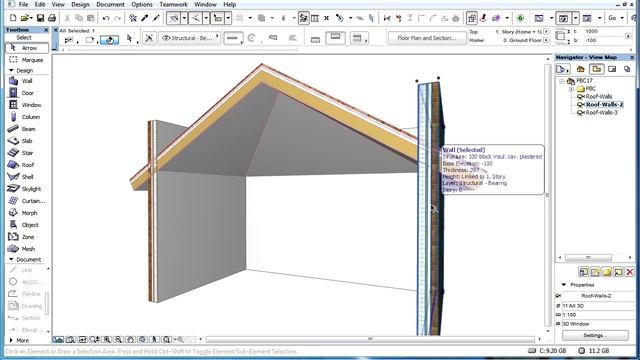Viewport: 640px width, 360px height.
Task: Click the New document icon
Action: coord(13,18)
